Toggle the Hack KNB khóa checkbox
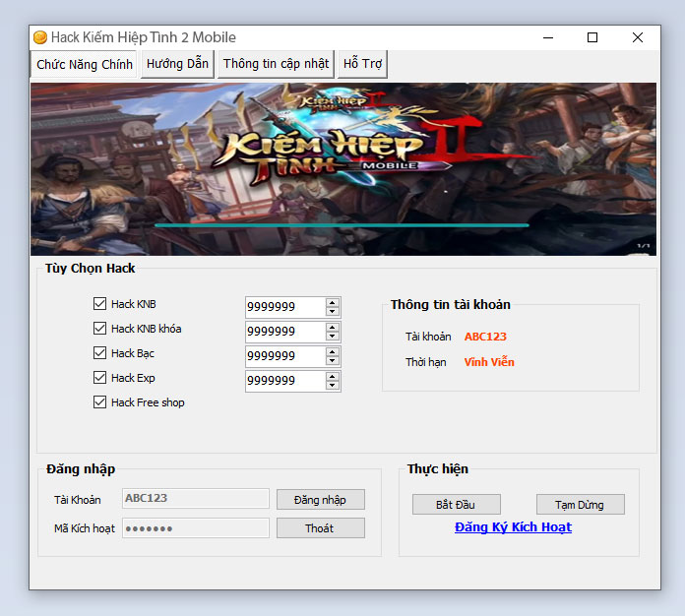The image size is (685, 616). (x=99, y=328)
